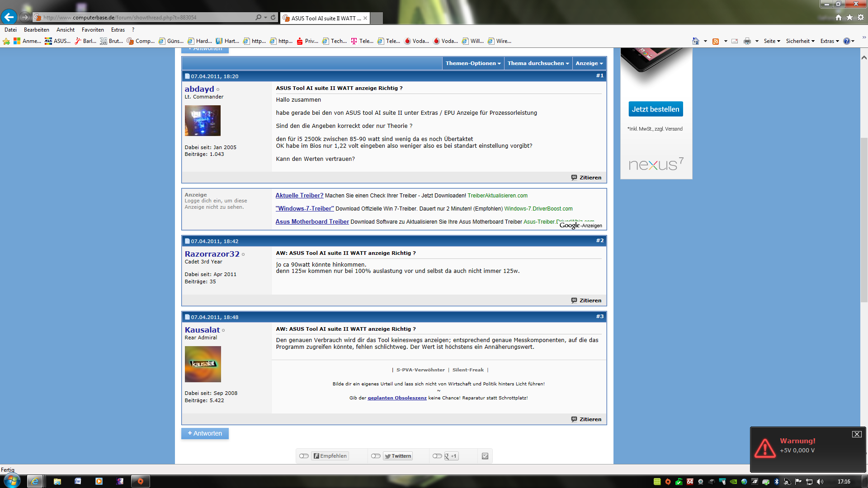This screenshot has width=868, height=488.
Task: Click the browser back arrow button
Action: pyautogui.click(x=9, y=17)
